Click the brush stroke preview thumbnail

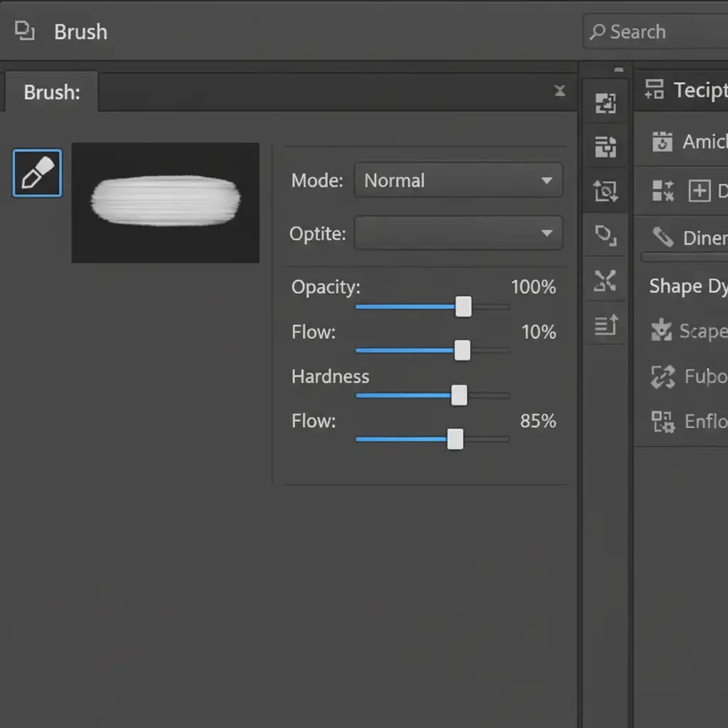166,203
